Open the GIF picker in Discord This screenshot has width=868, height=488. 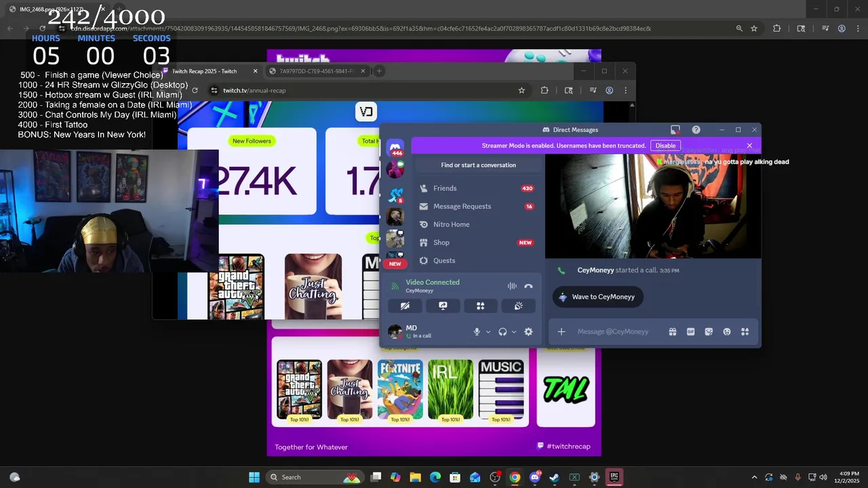690,331
